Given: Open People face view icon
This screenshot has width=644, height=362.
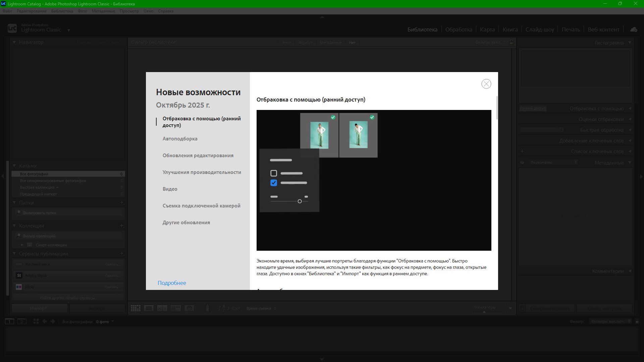Looking at the screenshot, I should 189,308.
